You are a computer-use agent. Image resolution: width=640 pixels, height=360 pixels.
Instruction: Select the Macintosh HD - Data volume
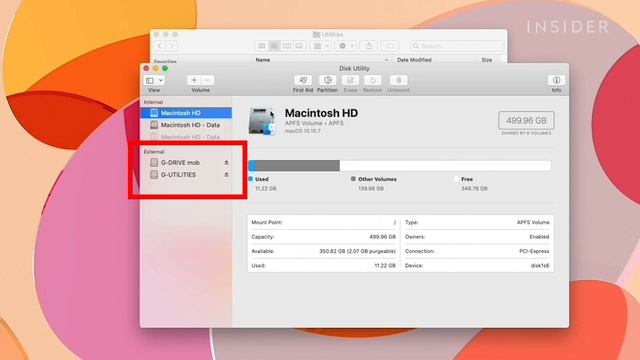186,125
